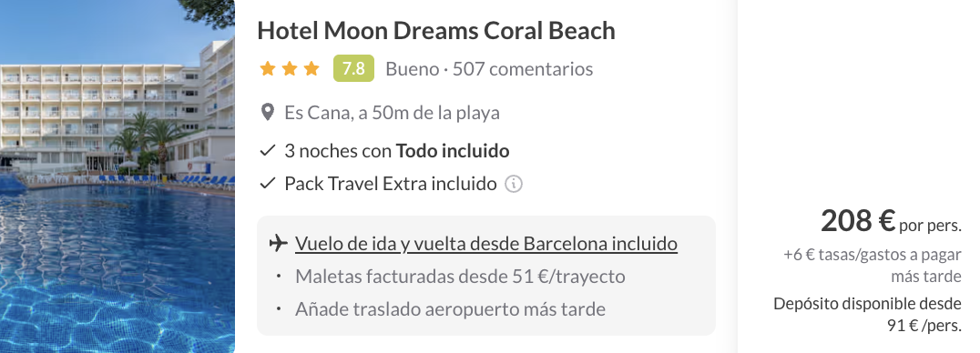Viewport: 980px width, 353px height.
Task: Click the Es Cana location text
Action: [392, 113]
